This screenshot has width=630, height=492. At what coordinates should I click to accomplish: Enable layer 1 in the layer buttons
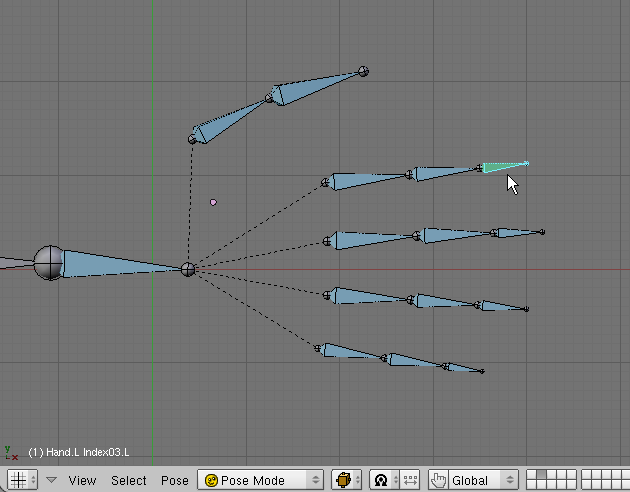point(531,474)
